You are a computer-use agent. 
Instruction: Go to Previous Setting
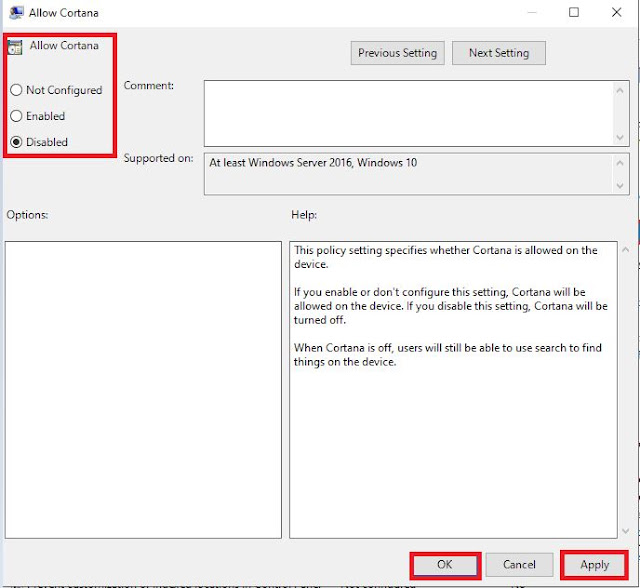click(398, 53)
